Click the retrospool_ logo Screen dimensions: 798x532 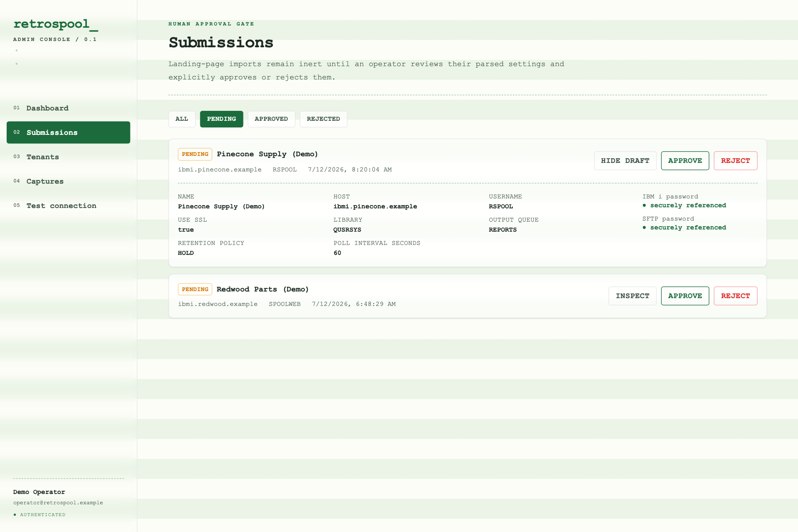(56, 24)
